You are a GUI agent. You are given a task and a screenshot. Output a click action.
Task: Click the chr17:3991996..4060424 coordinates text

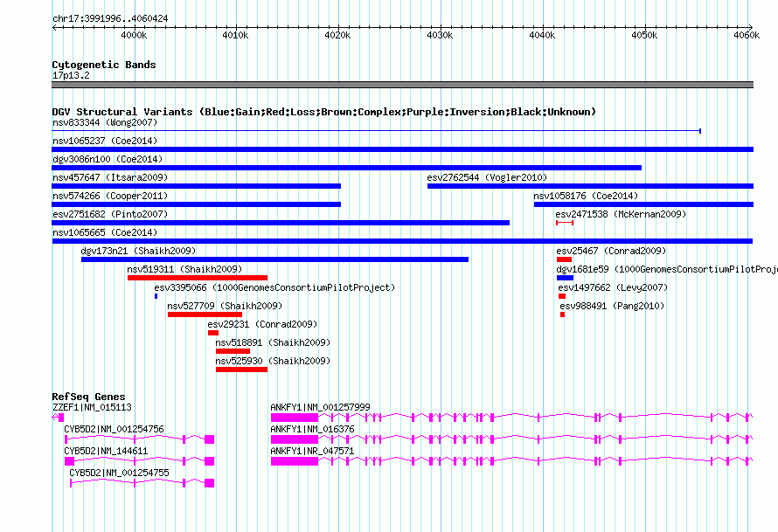tap(110, 18)
